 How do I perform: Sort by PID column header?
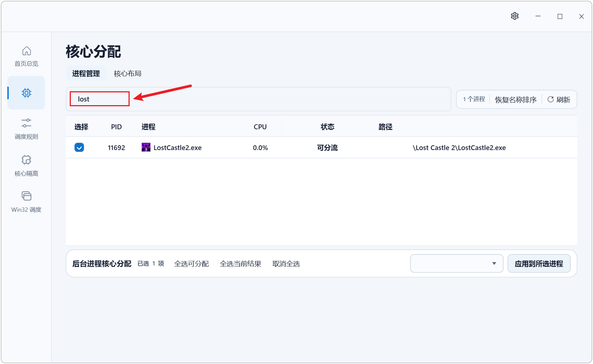coord(116,127)
